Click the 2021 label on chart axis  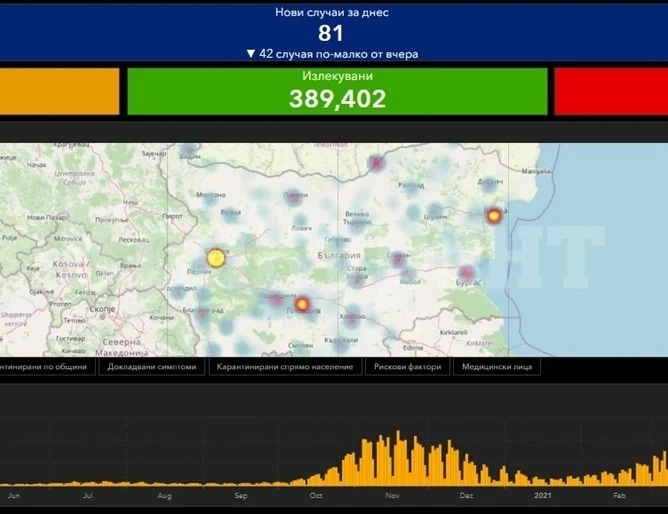point(543,496)
